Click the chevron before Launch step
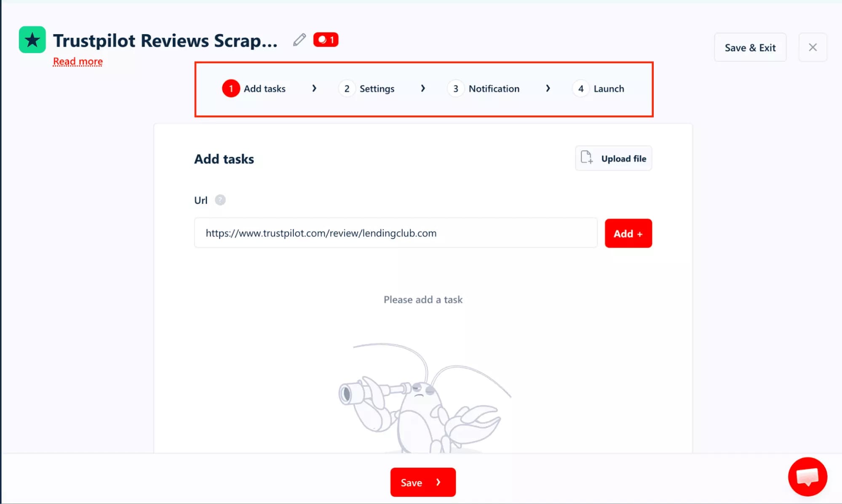The height and width of the screenshot is (504, 842). pyautogui.click(x=548, y=88)
